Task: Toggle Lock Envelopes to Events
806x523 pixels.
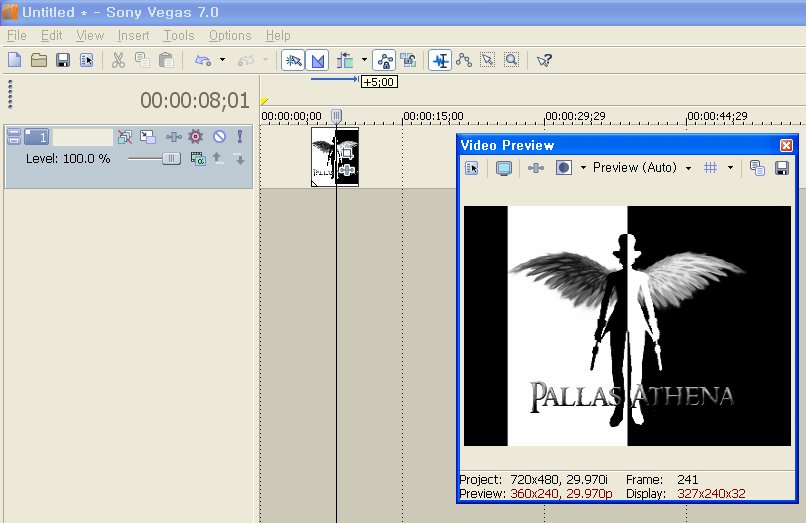Action: tap(384, 60)
